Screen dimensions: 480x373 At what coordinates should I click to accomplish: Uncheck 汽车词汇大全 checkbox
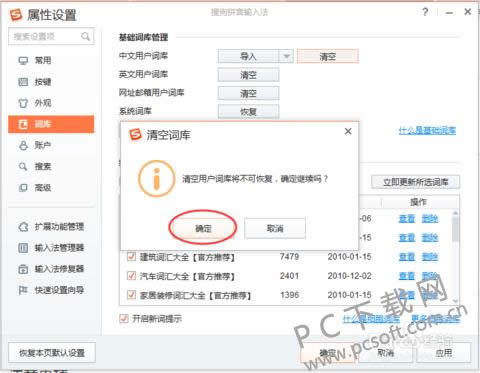coord(131,276)
